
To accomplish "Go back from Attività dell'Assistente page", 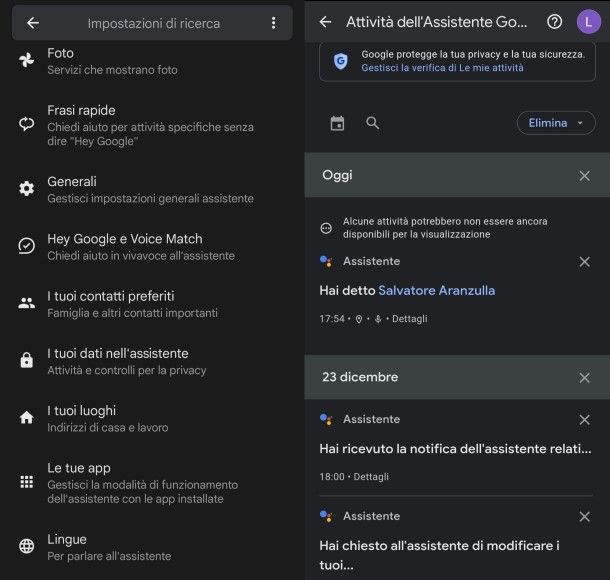I will point(325,22).
